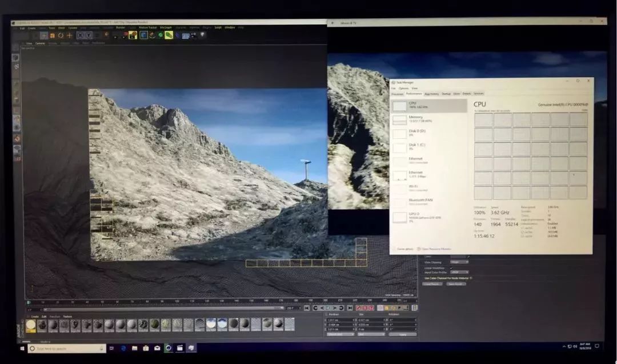Click the Open Resource Monitor link
Screen dimensions: 617x364
(435, 249)
